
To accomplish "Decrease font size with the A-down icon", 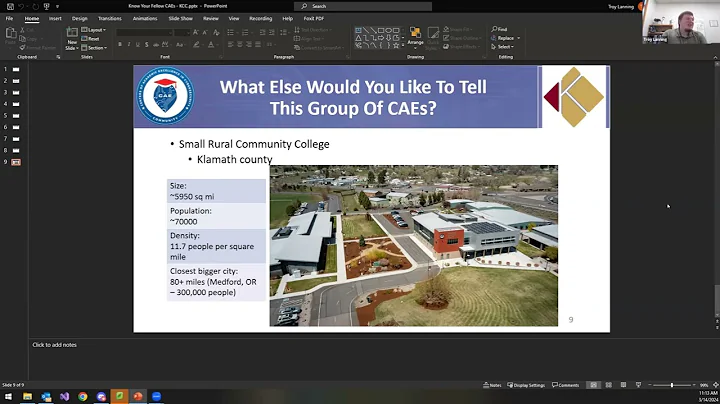I will [x=205, y=32].
